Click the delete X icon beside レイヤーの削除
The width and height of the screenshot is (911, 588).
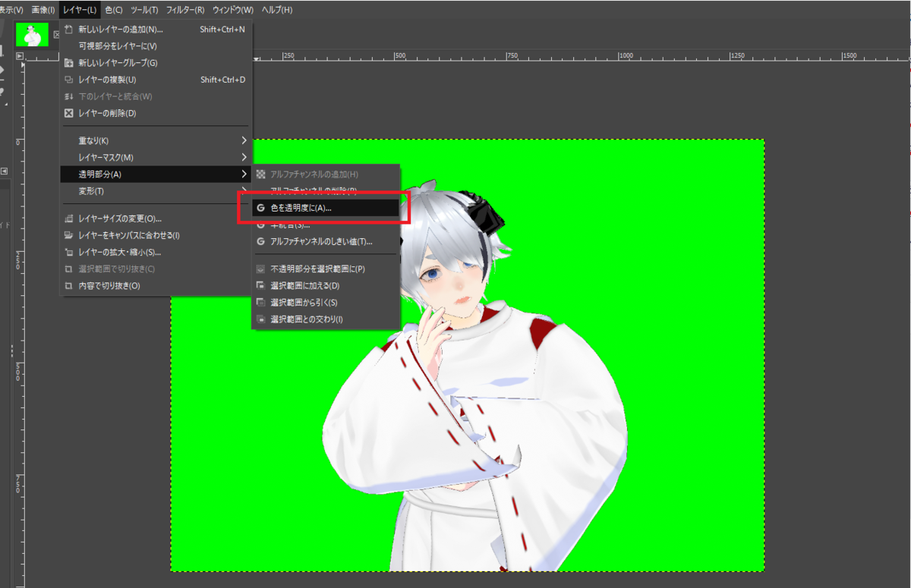tap(69, 113)
